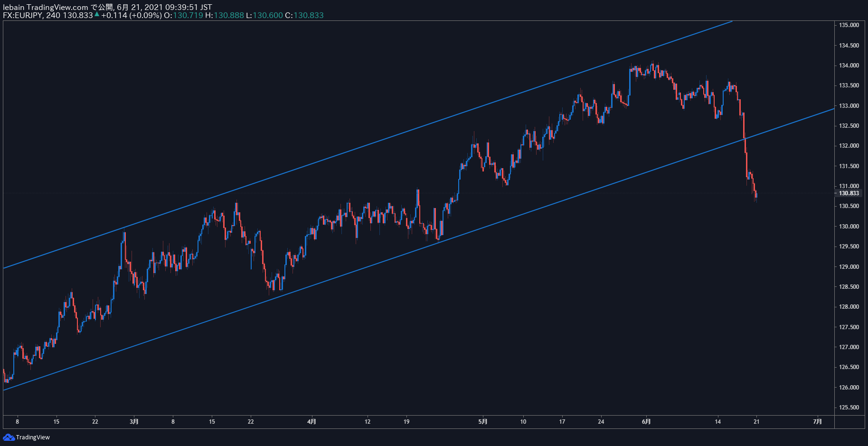The height and width of the screenshot is (446, 868).
Task: Click the 10 date label on time axis
Action: tap(523, 422)
